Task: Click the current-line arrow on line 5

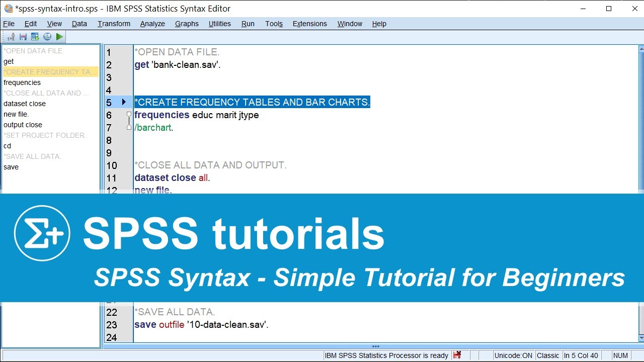Action: point(124,102)
